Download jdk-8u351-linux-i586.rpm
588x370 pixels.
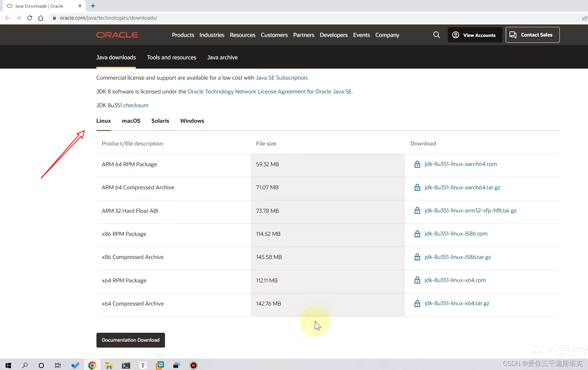[x=456, y=233]
